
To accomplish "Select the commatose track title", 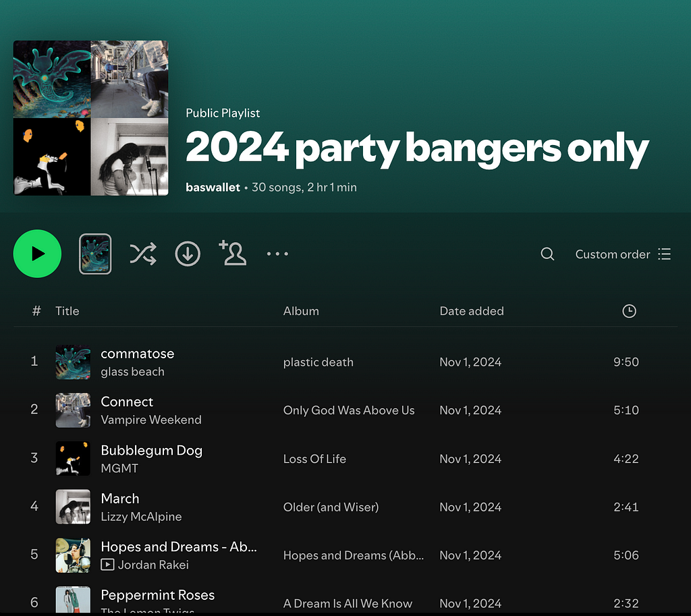I will 138,354.
